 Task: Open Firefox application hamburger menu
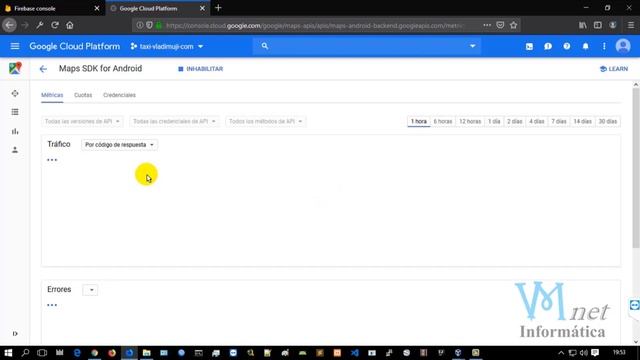click(x=631, y=25)
